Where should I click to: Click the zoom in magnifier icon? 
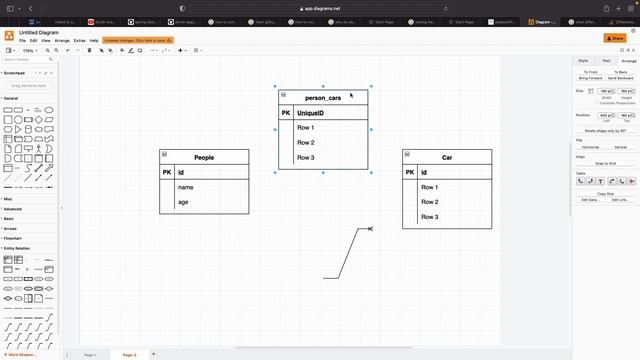pyautogui.click(x=47, y=51)
